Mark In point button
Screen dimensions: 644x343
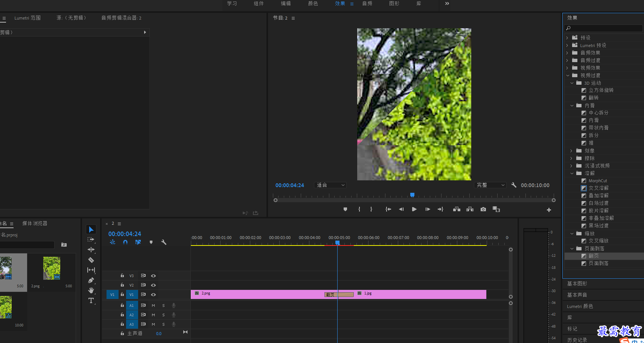coord(359,209)
